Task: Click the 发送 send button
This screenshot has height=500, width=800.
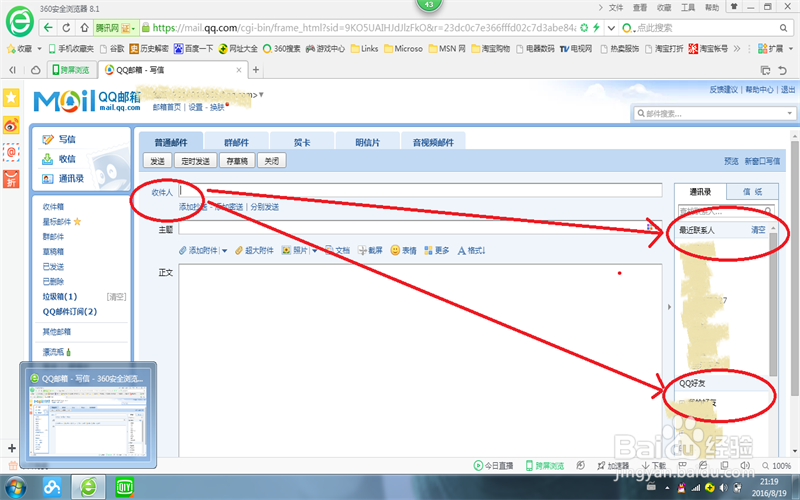Action: 157,161
